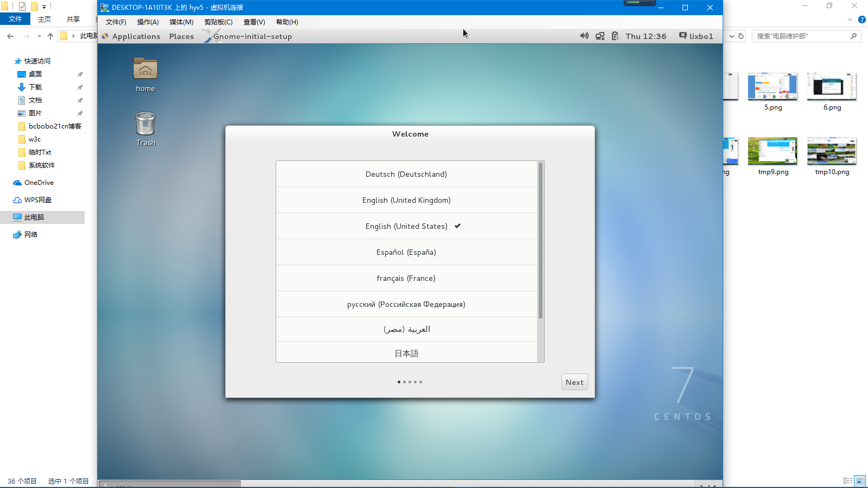
Task: Open recent locations dropdown in File Explorer
Action: [39, 36]
